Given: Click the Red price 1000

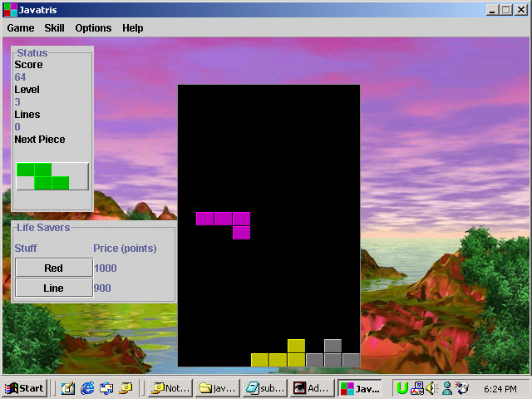Looking at the screenshot, I should (106, 268).
